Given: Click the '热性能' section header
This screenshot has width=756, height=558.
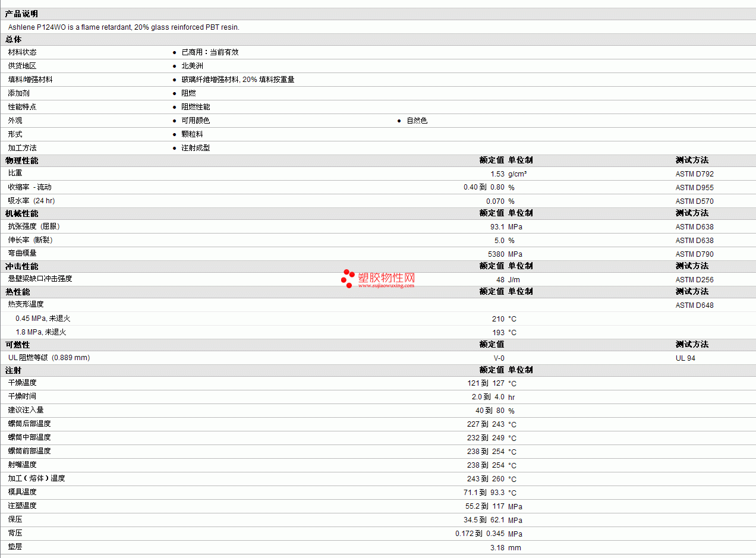Looking at the screenshot, I should pyautogui.click(x=17, y=292).
